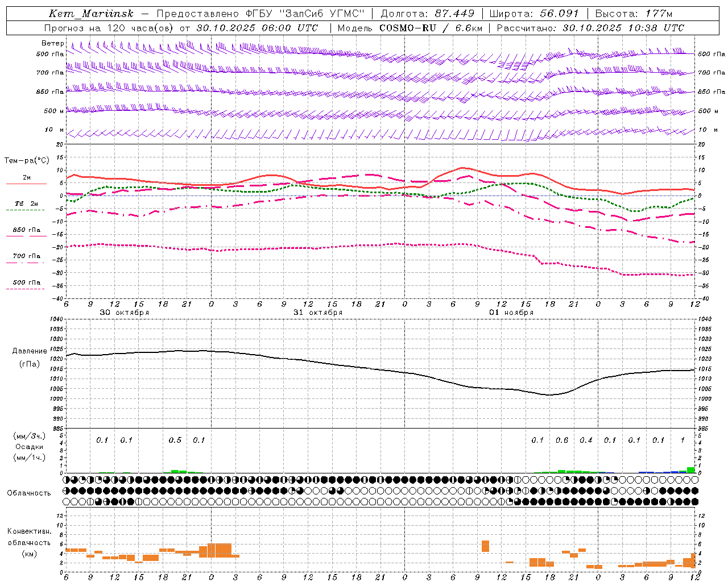Click the "31 октября" date label
The width and height of the screenshot is (728, 582).
click(x=318, y=313)
